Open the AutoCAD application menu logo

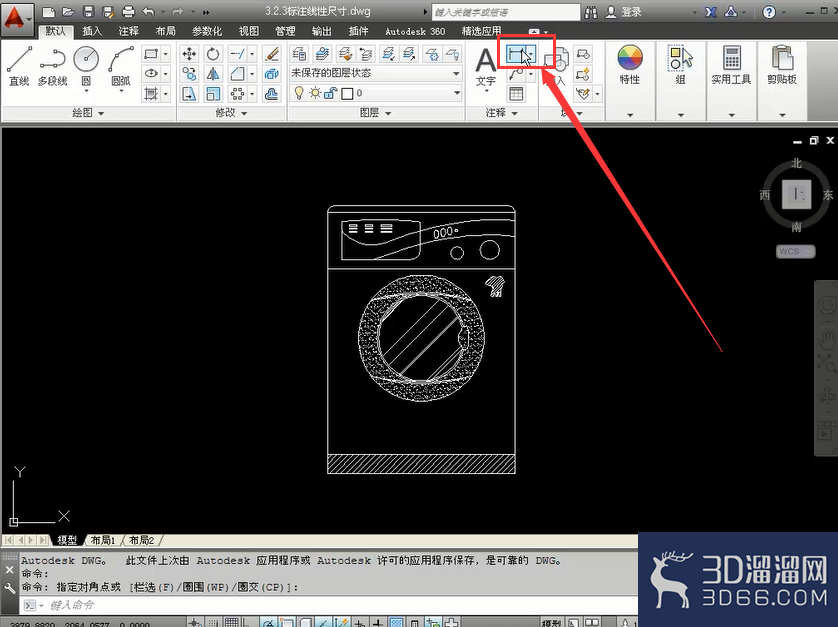click(16, 18)
